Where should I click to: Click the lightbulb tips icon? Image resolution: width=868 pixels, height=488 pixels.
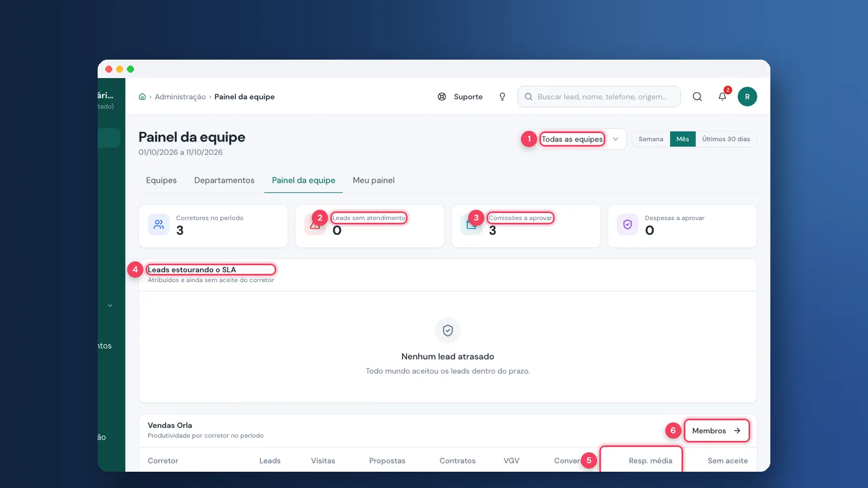coord(502,97)
